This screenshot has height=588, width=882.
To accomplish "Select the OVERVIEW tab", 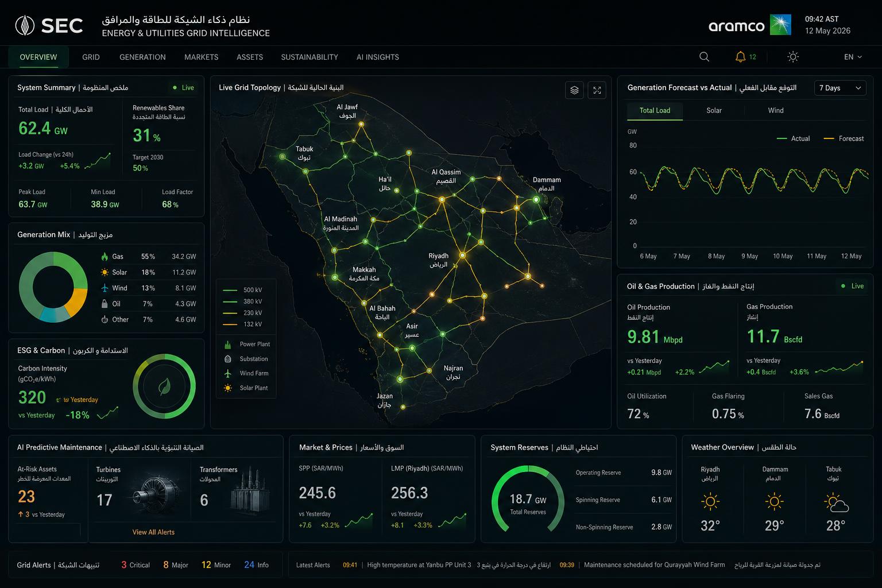I will [x=38, y=57].
